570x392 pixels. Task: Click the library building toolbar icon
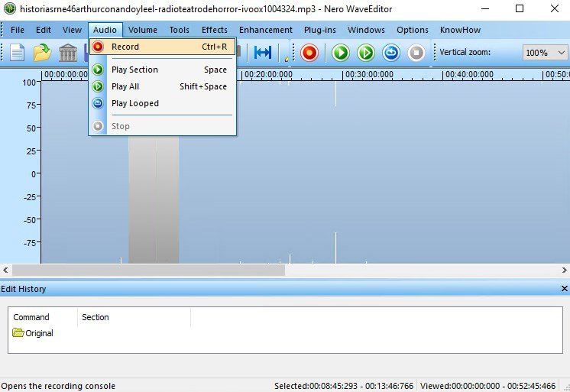pos(67,53)
